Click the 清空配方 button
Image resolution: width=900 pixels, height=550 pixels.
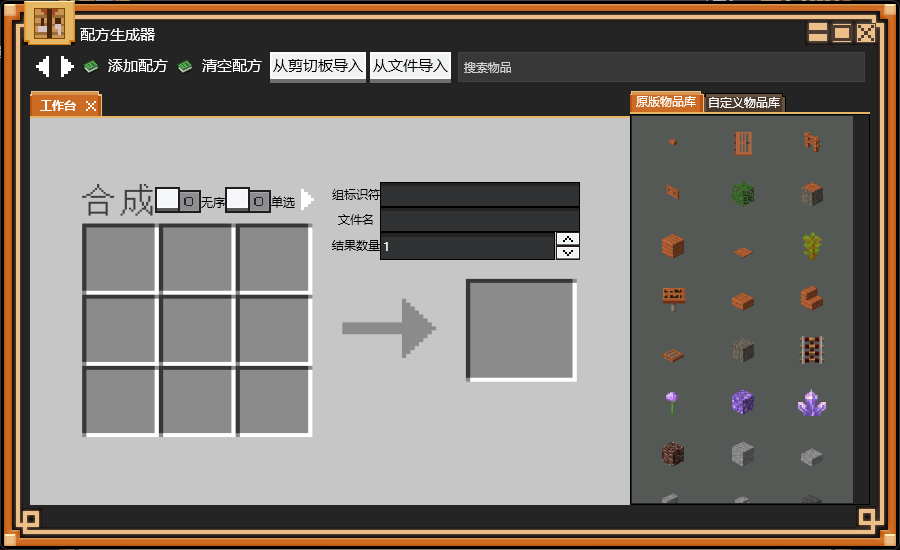(220, 66)
